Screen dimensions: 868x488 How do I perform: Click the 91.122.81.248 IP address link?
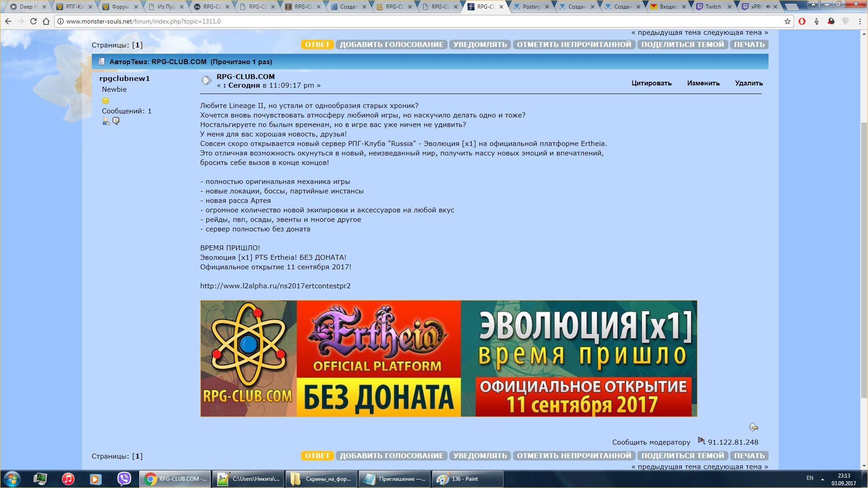tap(733, 442)
